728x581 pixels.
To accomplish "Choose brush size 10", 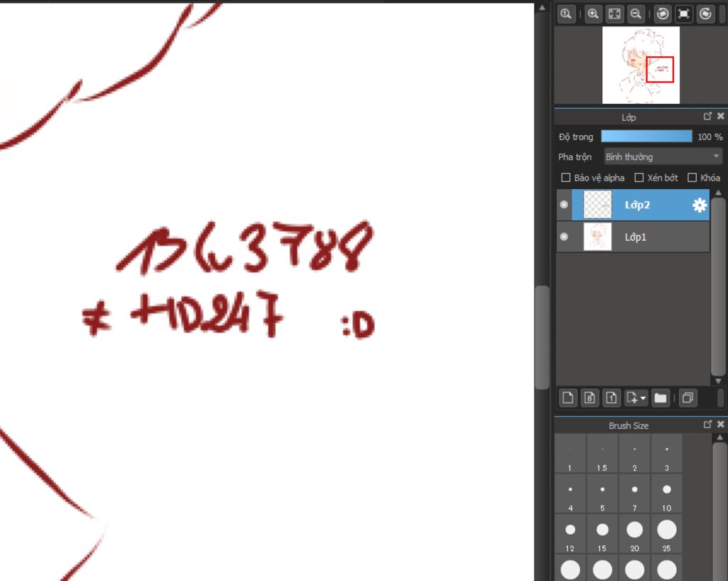I will click(x=667, y=494).
